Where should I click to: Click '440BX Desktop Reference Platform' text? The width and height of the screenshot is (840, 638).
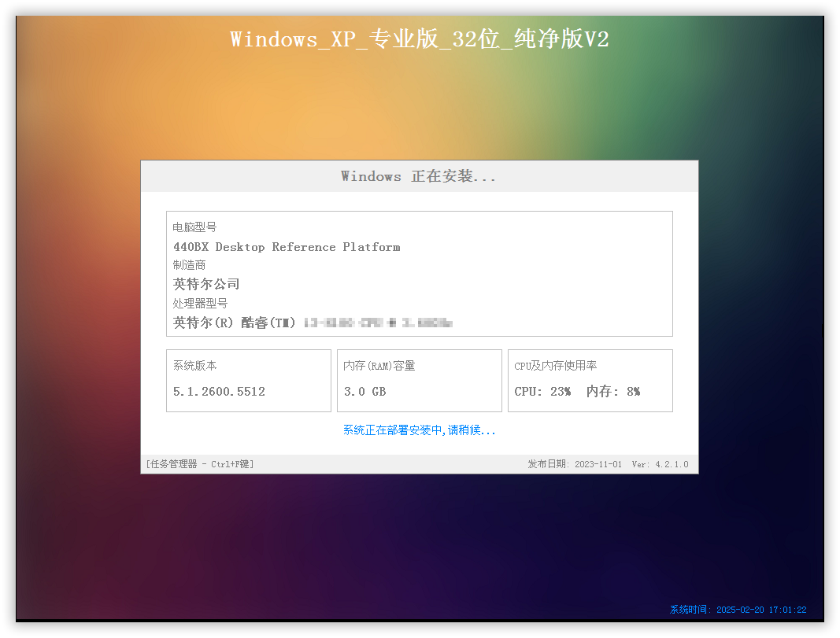point(287,247)
